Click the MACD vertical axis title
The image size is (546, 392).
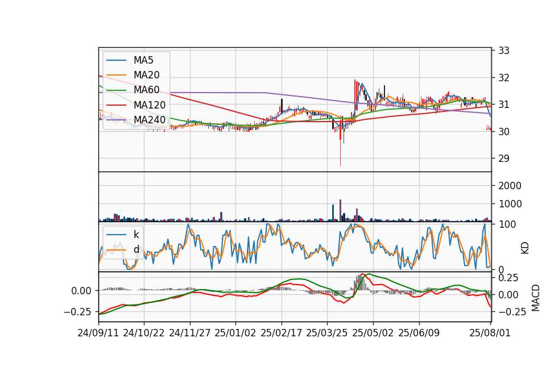tap(536, 298)
